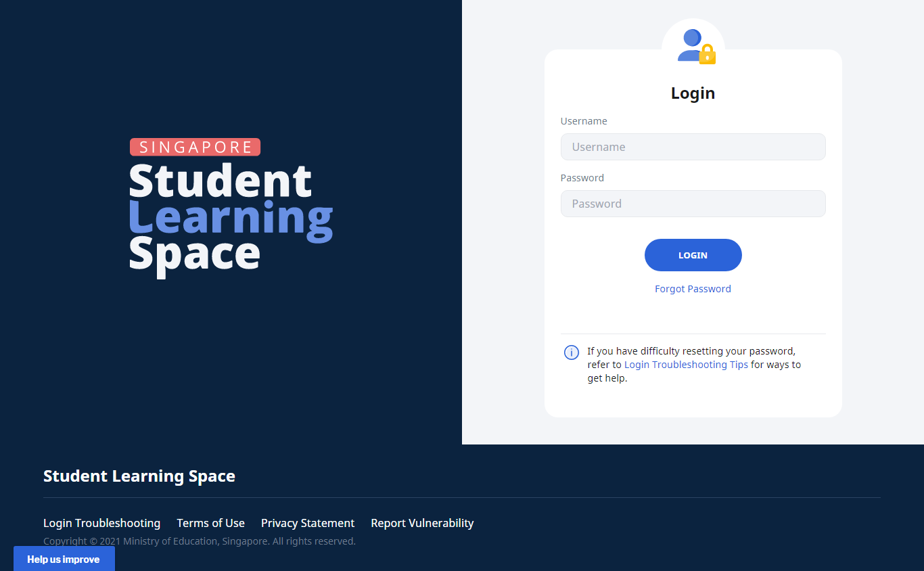The height and width of the screenshot is (571, 924).
Task: Click the blue 'Learning' word in logo
Action: coord(230,218)
